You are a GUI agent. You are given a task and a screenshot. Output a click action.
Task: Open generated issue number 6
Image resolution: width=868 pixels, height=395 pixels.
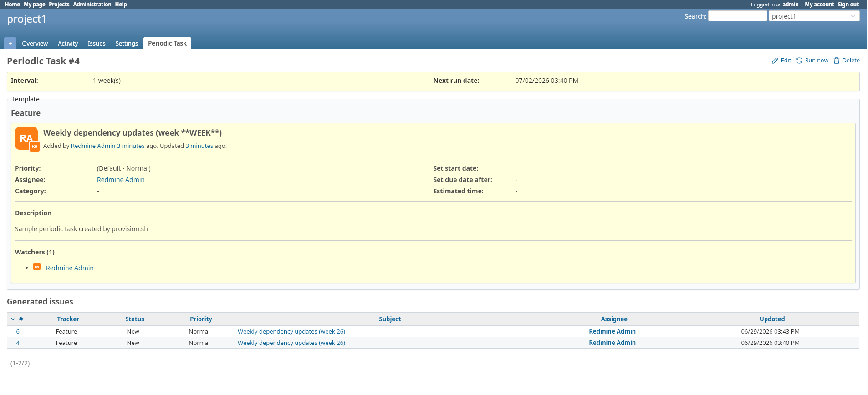point(18,331)
